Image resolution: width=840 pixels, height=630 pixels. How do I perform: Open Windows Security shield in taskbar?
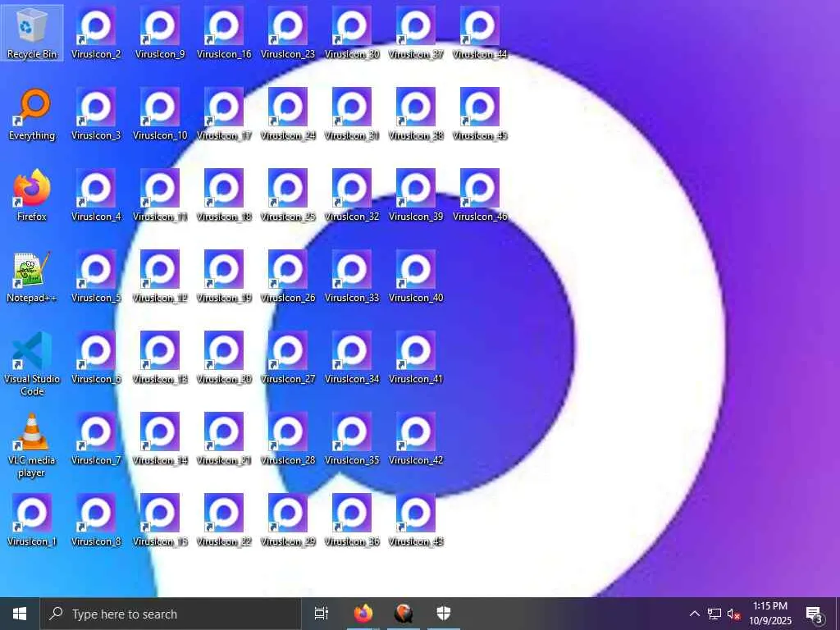(444, 614)
